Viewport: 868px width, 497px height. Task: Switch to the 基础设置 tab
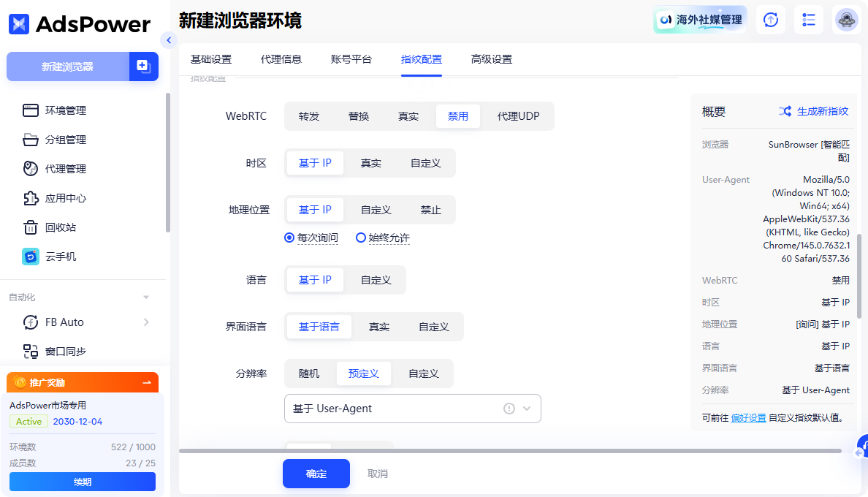[211, 59]
